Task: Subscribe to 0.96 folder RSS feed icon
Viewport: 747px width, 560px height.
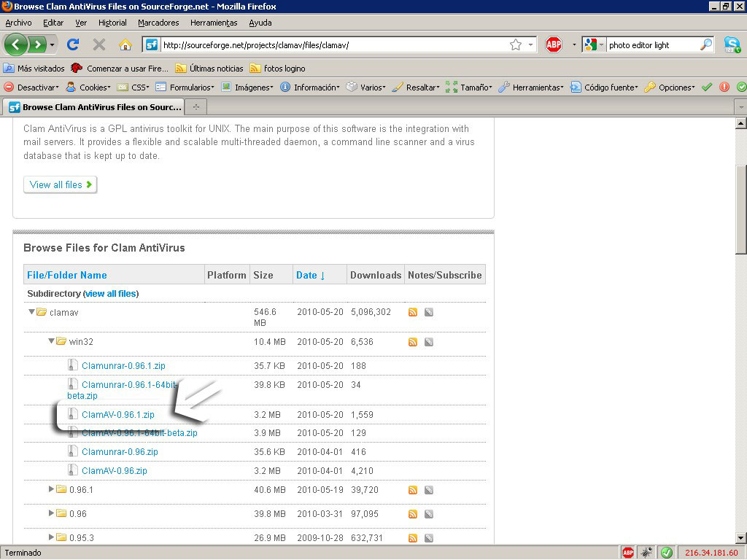Action: pos(413,514)
